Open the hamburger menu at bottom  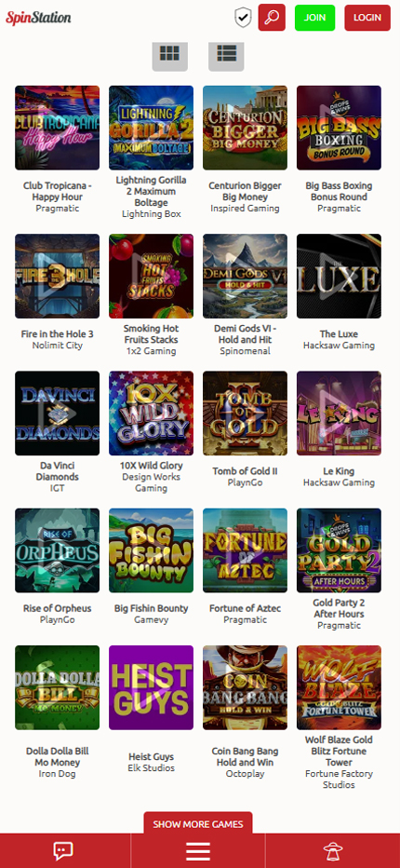198,851
